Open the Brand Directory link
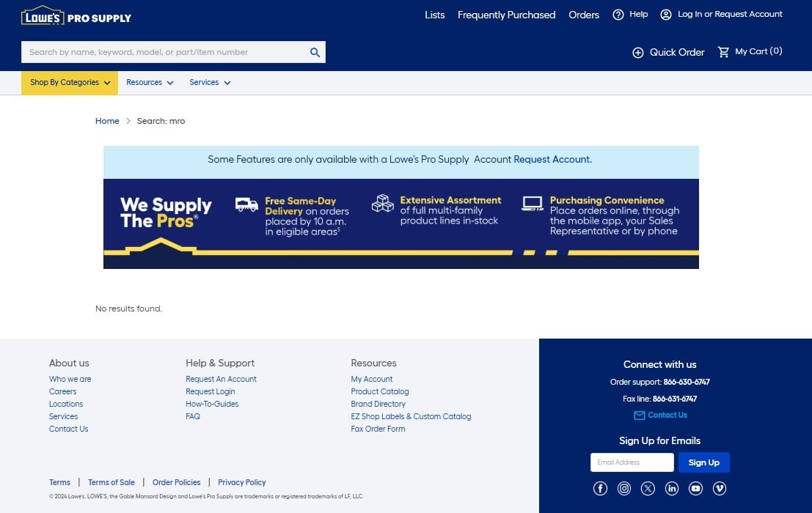812x513 pixels. click(x=378, y=404)
